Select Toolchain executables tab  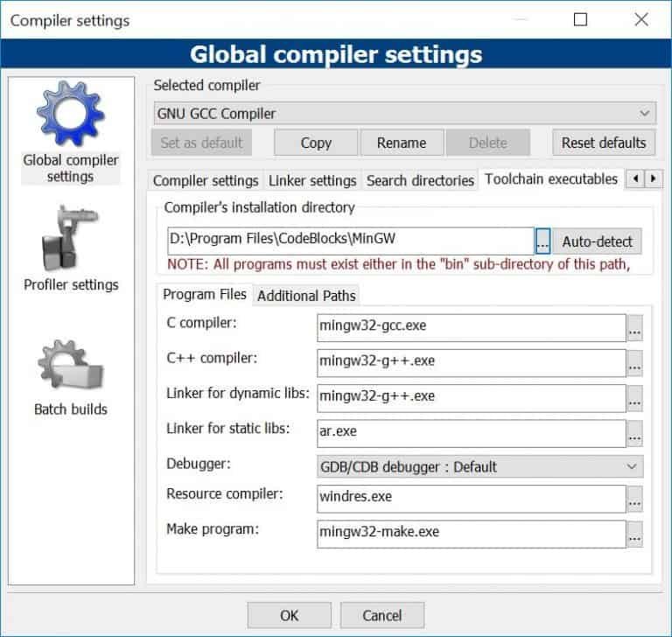coord(551,179)
